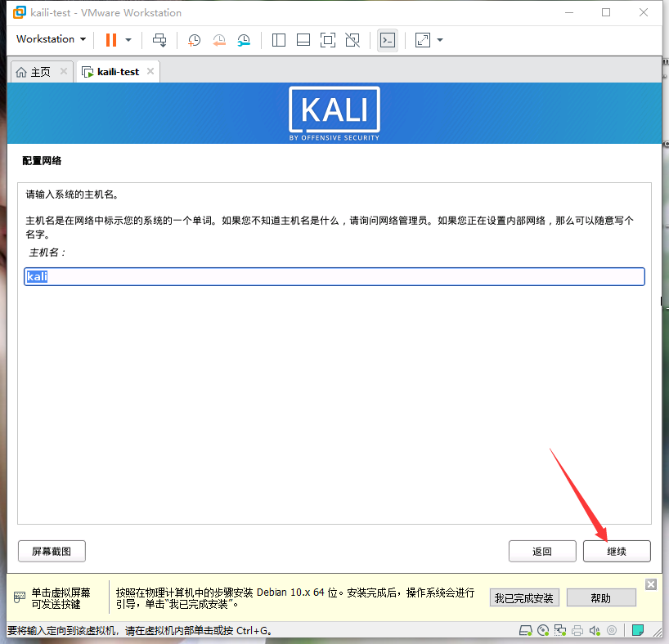Toggle the thumbnail bar view
The height and width of the screenshot is (644, 669).
tap(303, 40)
